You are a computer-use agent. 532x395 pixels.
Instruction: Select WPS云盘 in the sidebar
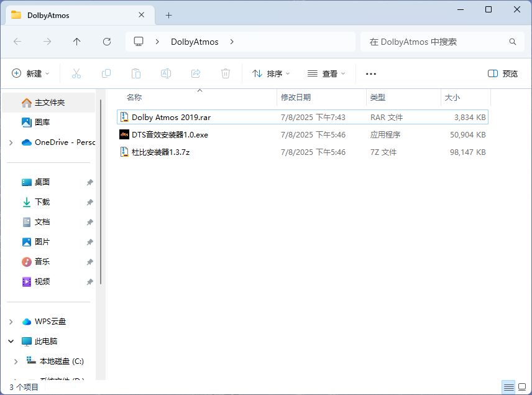48,322
